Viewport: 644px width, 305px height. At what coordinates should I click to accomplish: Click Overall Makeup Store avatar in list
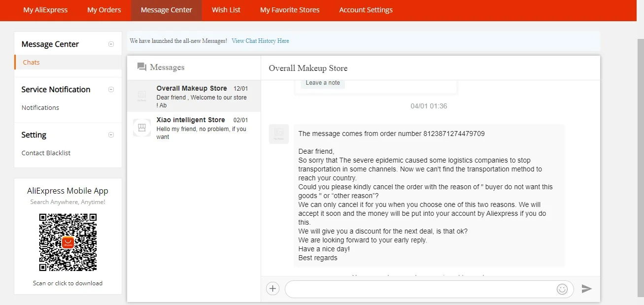coord(142,96)
